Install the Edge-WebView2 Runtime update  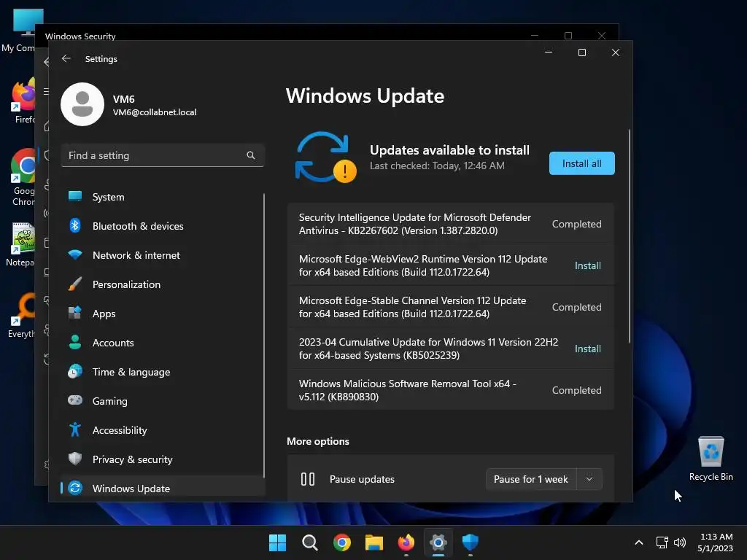click(587, 265)
